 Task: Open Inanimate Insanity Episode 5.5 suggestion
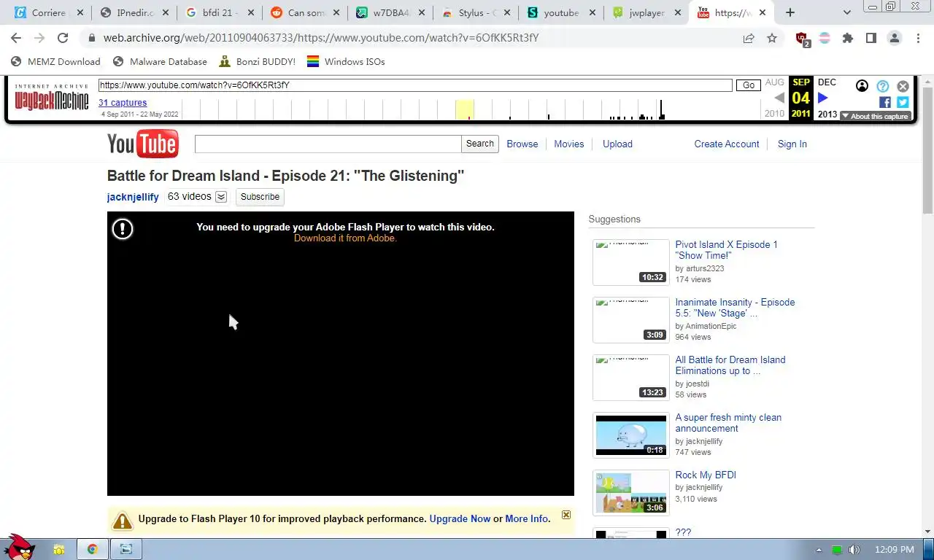click(x=735, y=308)
